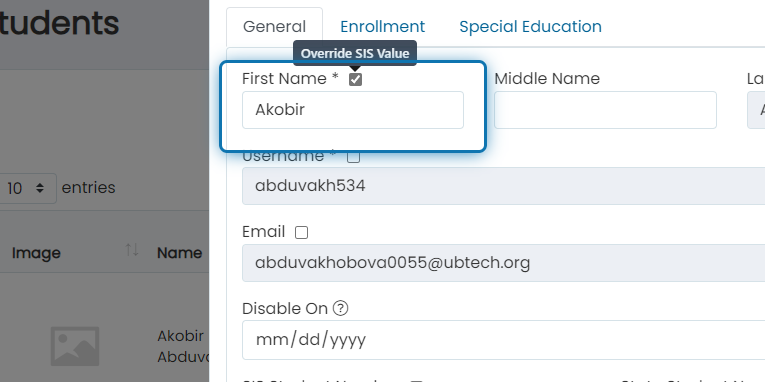Sort by the Image column arrows icon

coord(132,251)
